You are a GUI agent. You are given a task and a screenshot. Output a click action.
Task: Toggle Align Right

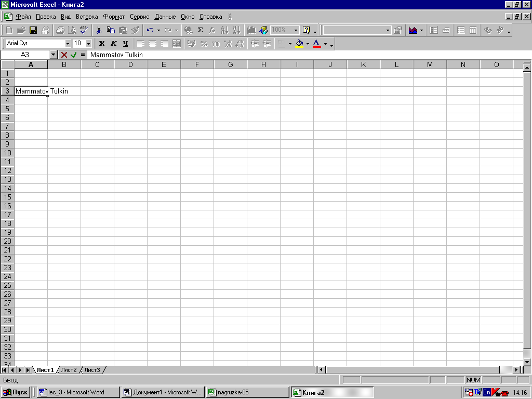(164, 44)
